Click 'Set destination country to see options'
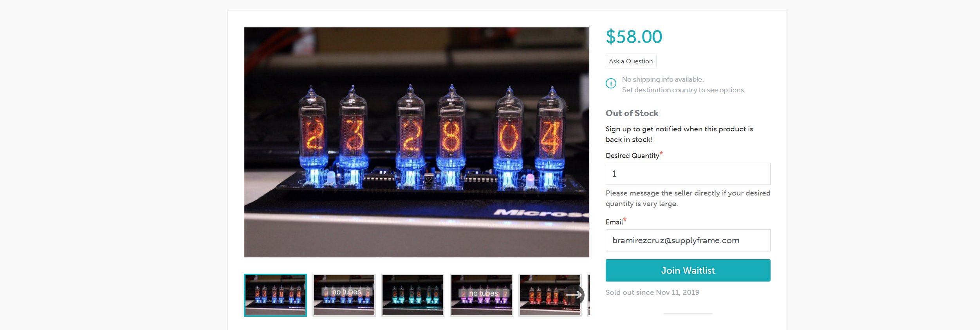Viewport: 980px width, 330px height. click(683, 90)
